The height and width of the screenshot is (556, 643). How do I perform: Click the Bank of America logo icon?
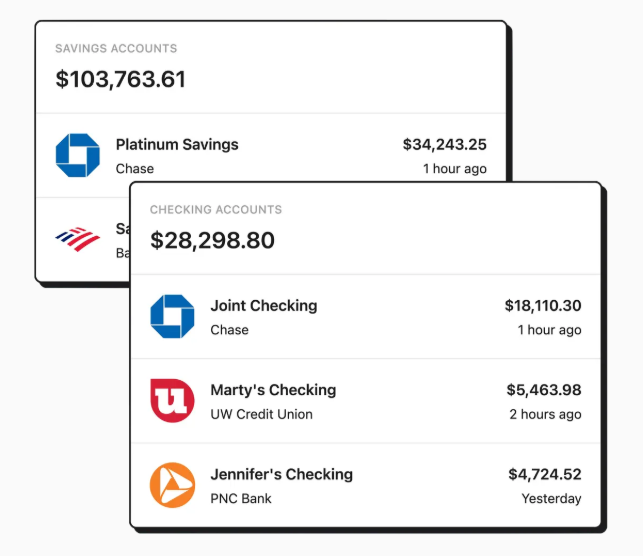click(x=78, y=238)
